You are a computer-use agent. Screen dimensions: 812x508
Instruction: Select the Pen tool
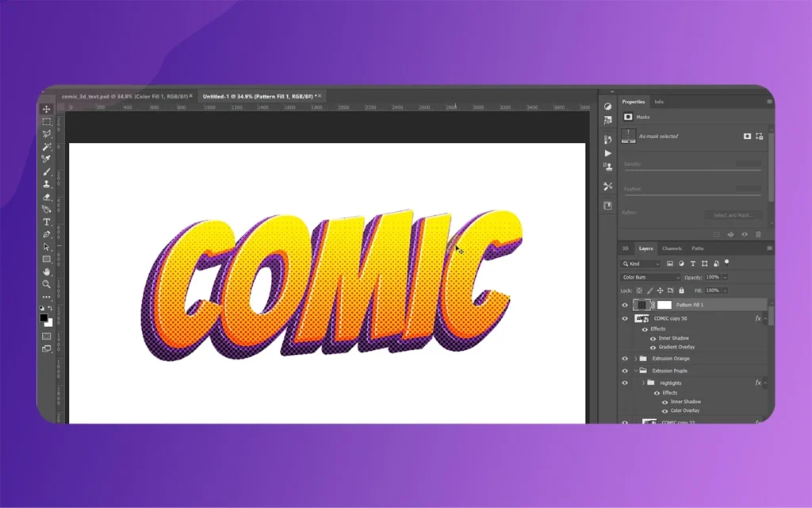[x=47, y=234]
